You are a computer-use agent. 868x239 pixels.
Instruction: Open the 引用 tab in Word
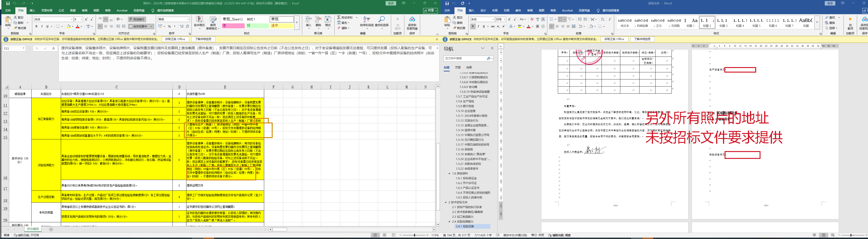pos(506,11)
